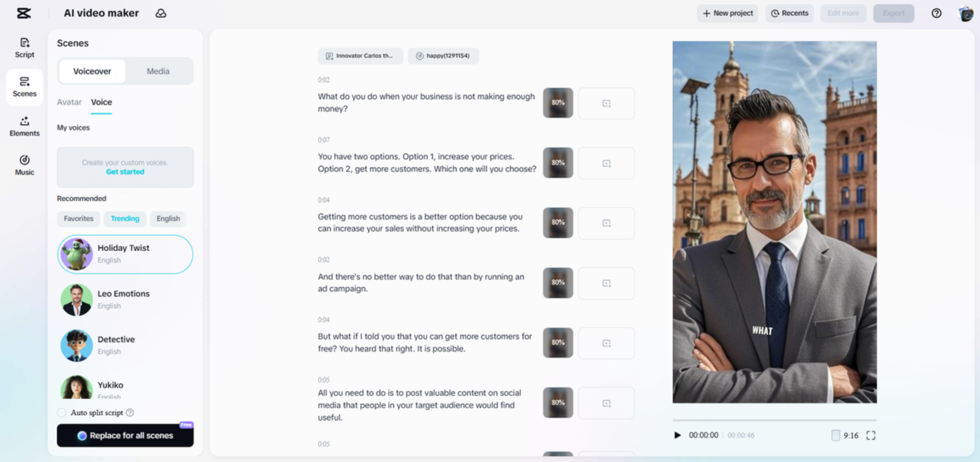Select the Leo Emotions voice thumbnail
The width and height of the screenshot is (980, 462).
77,300
